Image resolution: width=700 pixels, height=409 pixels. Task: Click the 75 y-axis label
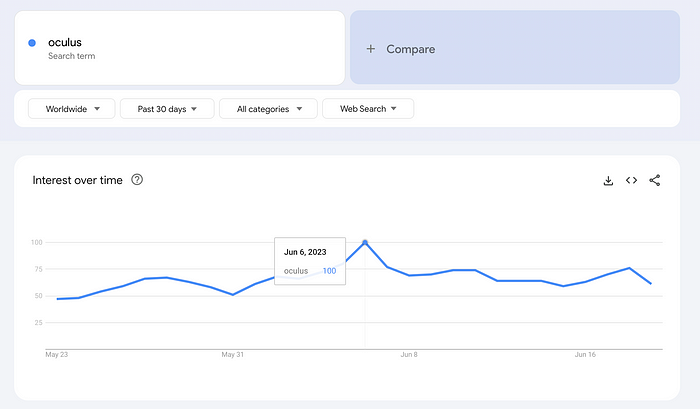point(38,269)
